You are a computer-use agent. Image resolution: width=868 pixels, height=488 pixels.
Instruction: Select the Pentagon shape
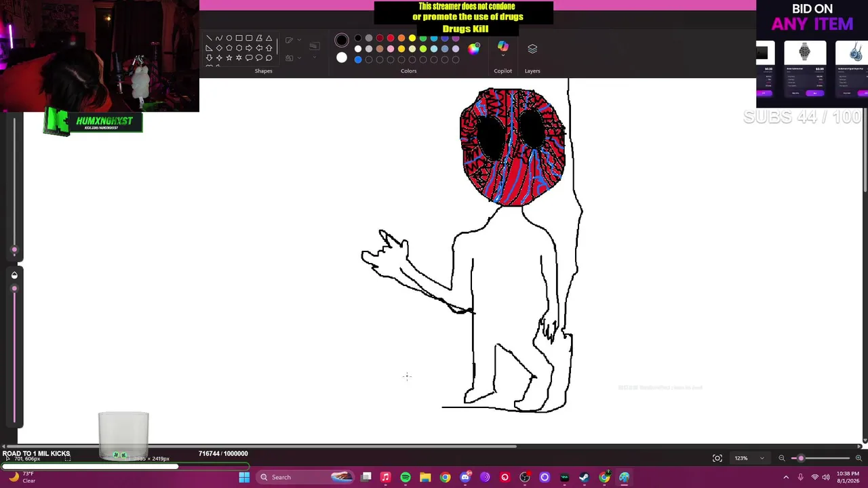[x=229, y=48]
